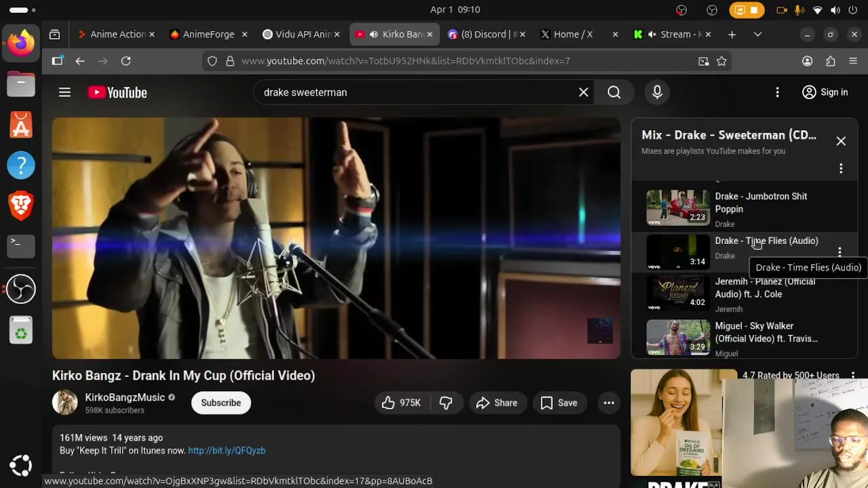Mute the Stream tab audio
Image resolution: width=868 pixels, height=488 pixels.
[x=652, y=34]
